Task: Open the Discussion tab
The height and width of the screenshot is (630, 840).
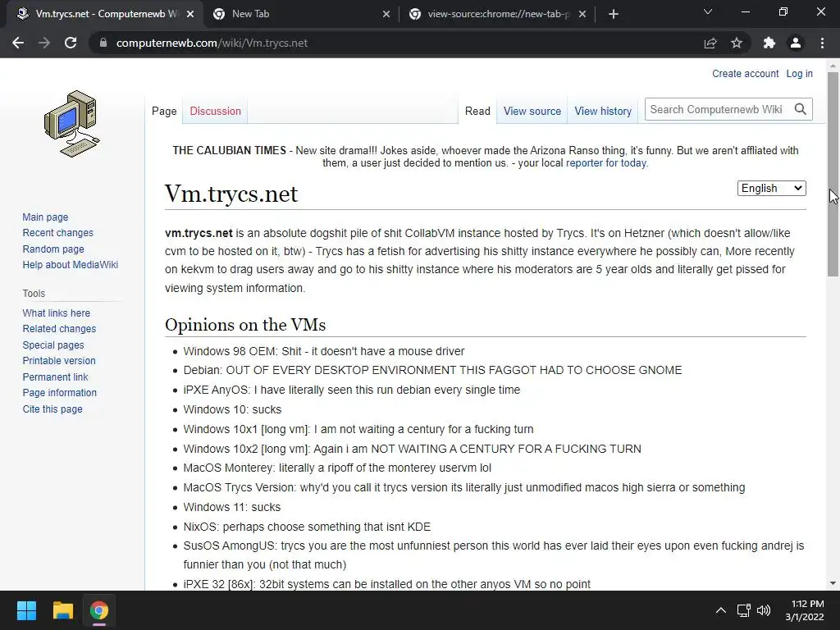Action: point(216,111)
